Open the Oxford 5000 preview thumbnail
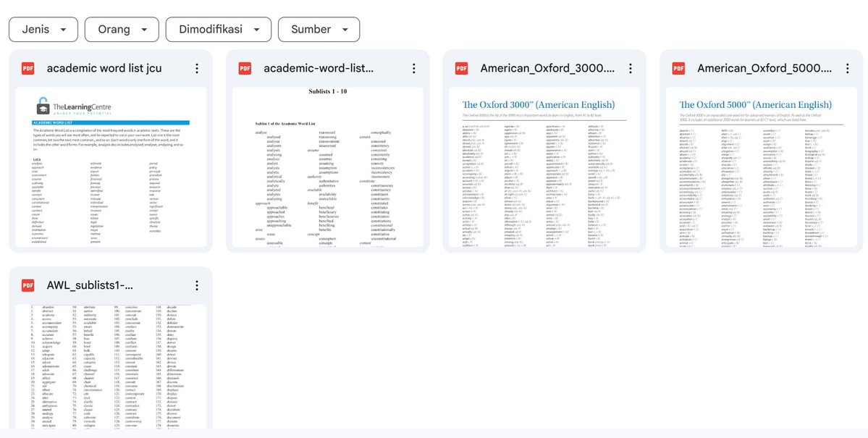868x438 pixels. 762,167
